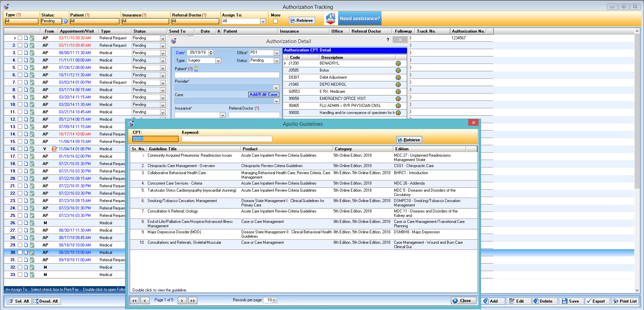Click the Keyword input field
Image resolution: width=644 pixels, height=310 pixels.
227,139
